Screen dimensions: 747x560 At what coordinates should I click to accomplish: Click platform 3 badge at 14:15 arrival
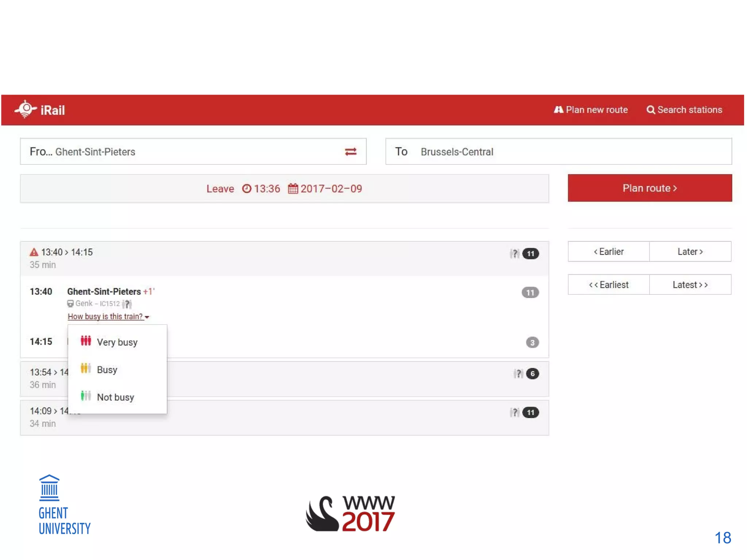[532, 342]
